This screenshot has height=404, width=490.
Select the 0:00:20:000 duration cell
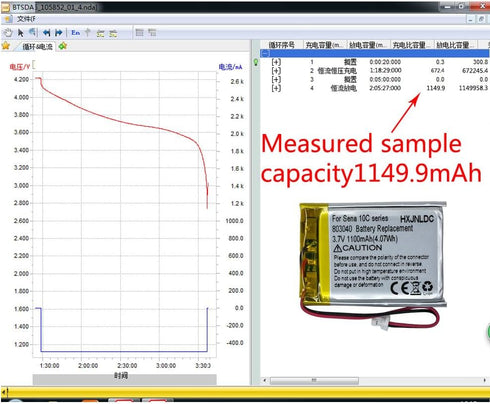385,62
